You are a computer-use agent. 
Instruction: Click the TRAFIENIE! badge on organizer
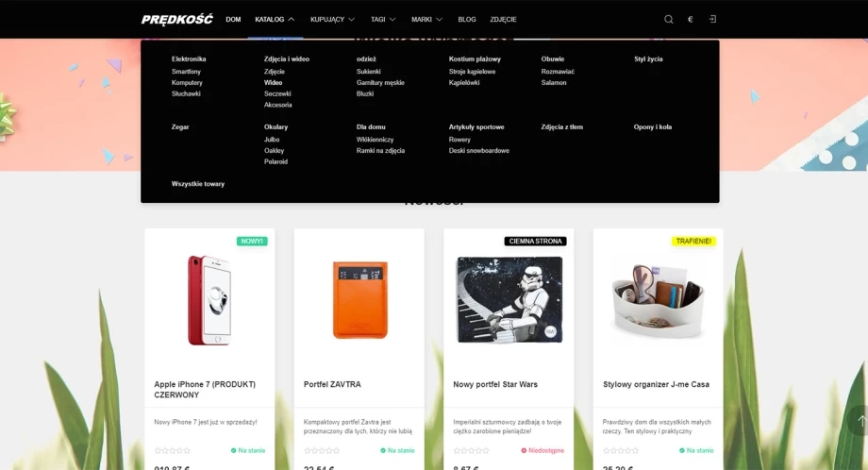[x=694, y=241]
